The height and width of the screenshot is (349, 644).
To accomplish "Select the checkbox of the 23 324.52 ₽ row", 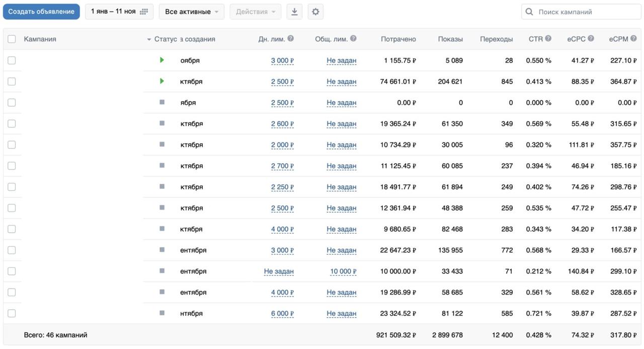I will coord(12,313).
